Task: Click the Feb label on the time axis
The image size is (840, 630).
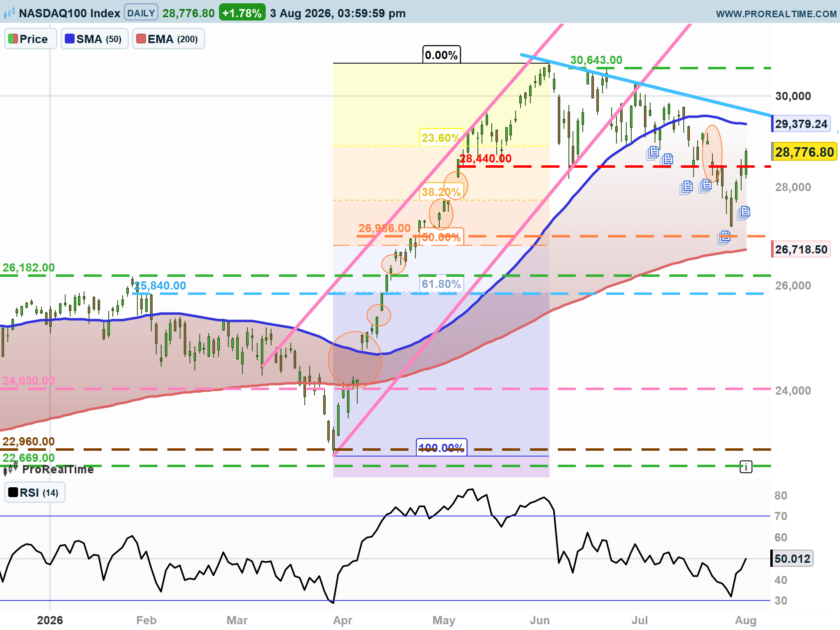Action: [x=146, y=620]
